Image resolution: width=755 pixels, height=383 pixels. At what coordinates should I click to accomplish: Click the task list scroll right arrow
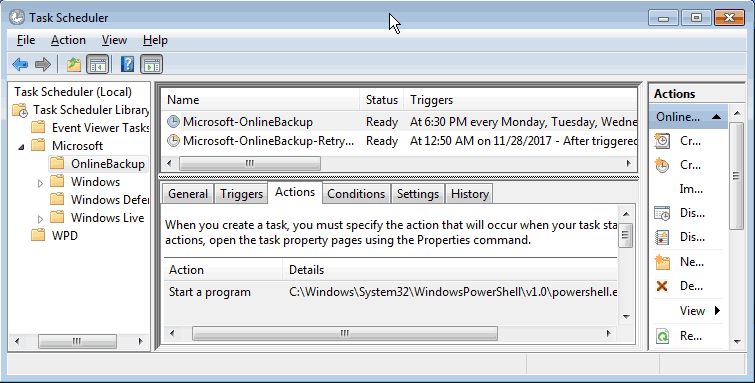(628, 164)
